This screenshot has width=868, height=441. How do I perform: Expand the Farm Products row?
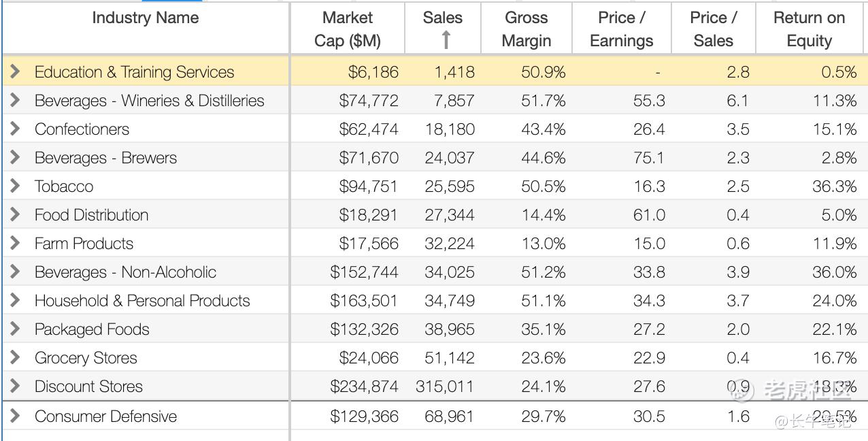15,243
